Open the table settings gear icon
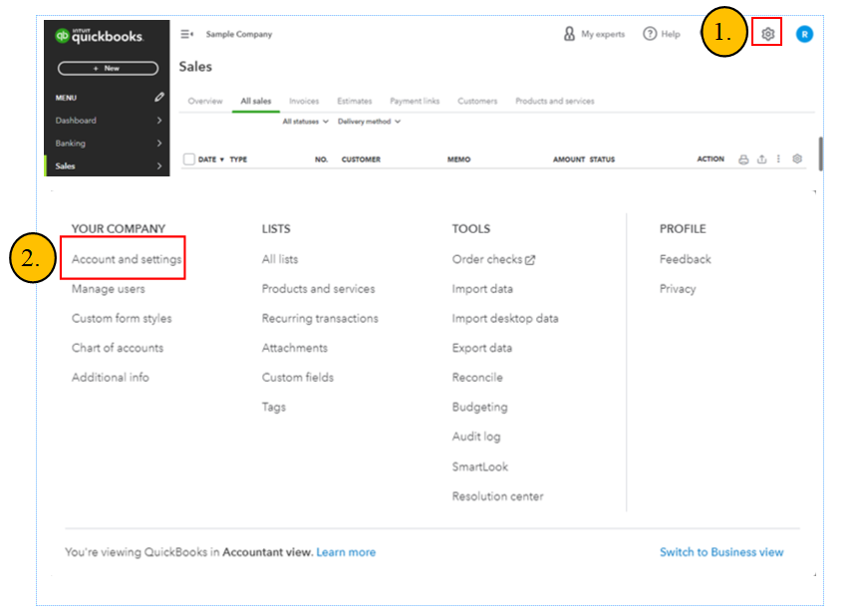This screenshot has width=856, height=616. click(797, 159)
